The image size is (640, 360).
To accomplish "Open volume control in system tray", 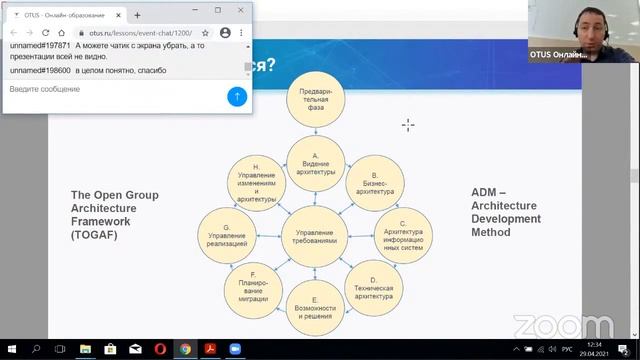I will [552, 349].
